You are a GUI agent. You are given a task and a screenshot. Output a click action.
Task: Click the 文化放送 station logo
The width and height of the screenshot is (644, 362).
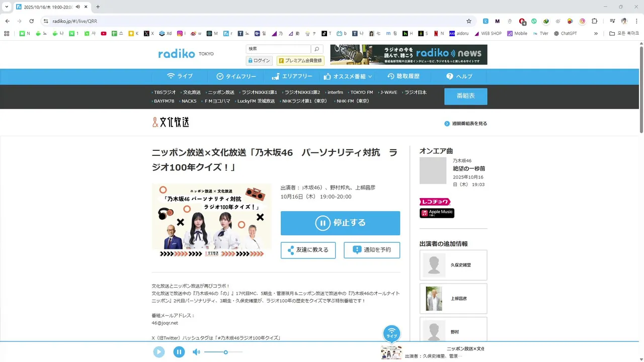[x=171, y=122]
